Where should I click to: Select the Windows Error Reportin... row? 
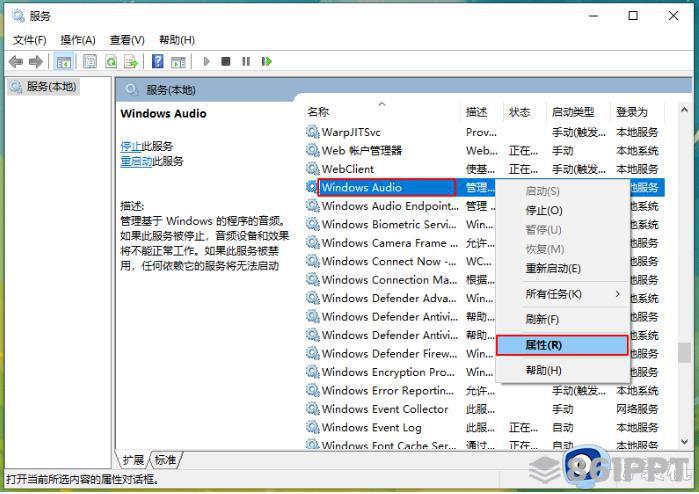pos(485,391)
